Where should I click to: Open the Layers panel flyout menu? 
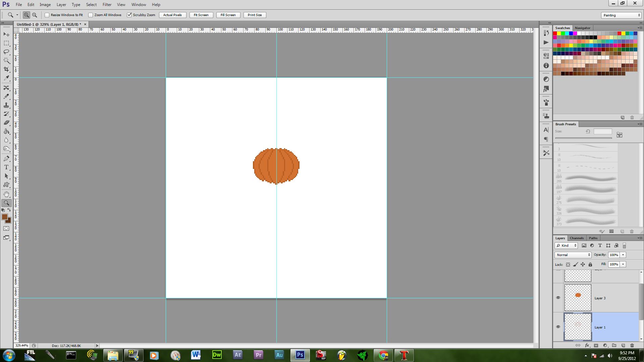click(639, 238)
